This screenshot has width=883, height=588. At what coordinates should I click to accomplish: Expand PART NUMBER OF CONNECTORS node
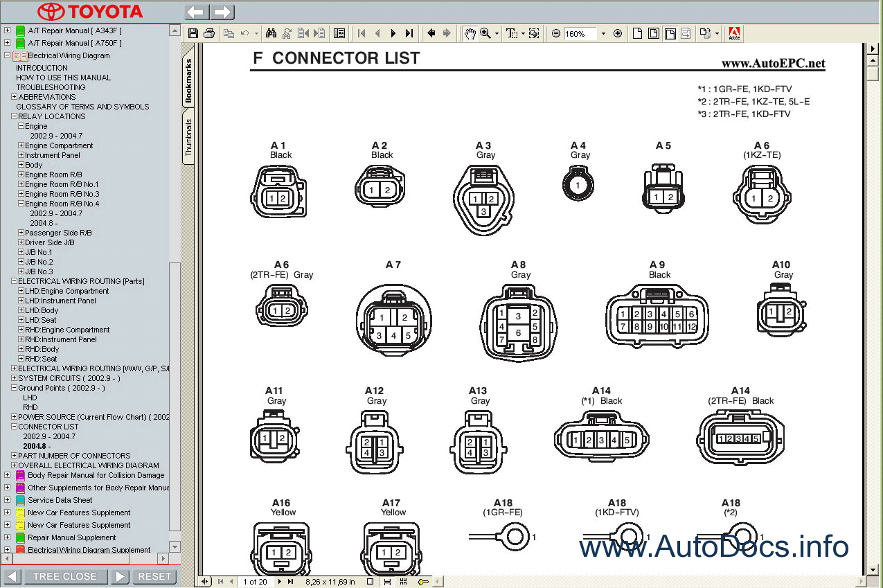(14, 456)
